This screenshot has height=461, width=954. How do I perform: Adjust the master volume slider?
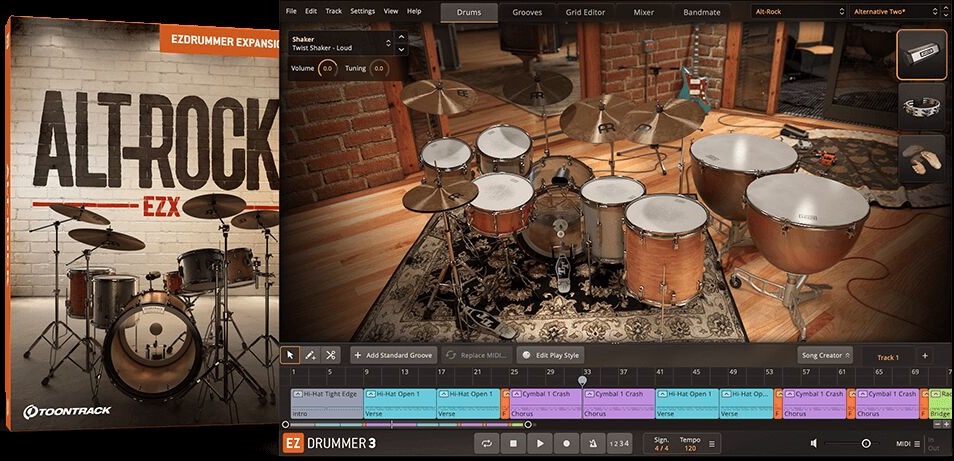[866, 443]
